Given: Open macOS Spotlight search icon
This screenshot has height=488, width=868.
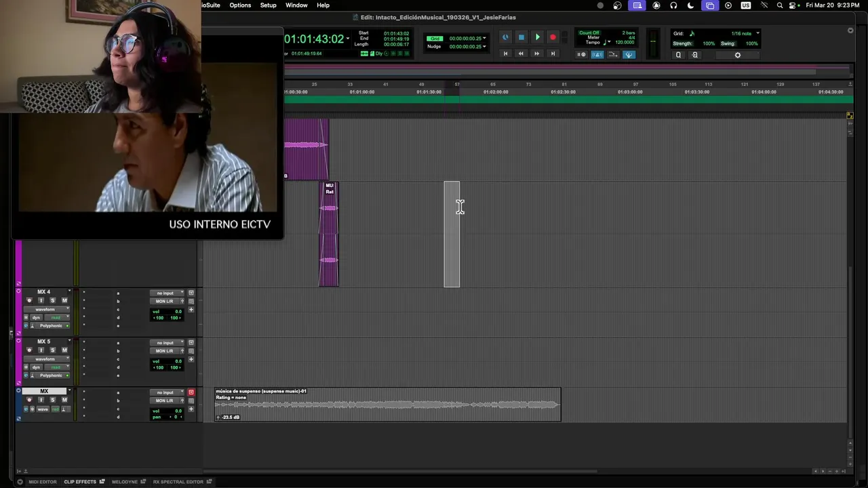Looking at the screenshot, I should pos(780,5).
